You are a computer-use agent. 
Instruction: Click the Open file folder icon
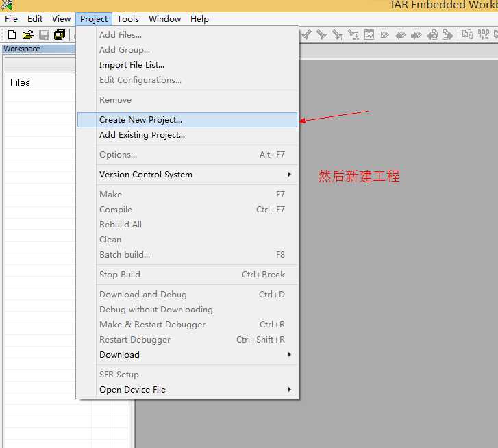28,35
